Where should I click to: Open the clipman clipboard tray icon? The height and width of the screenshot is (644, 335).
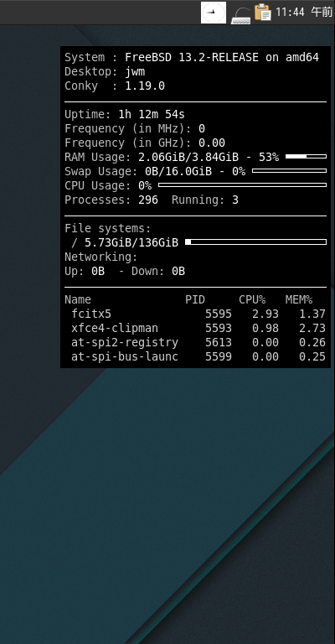(262, 12)
